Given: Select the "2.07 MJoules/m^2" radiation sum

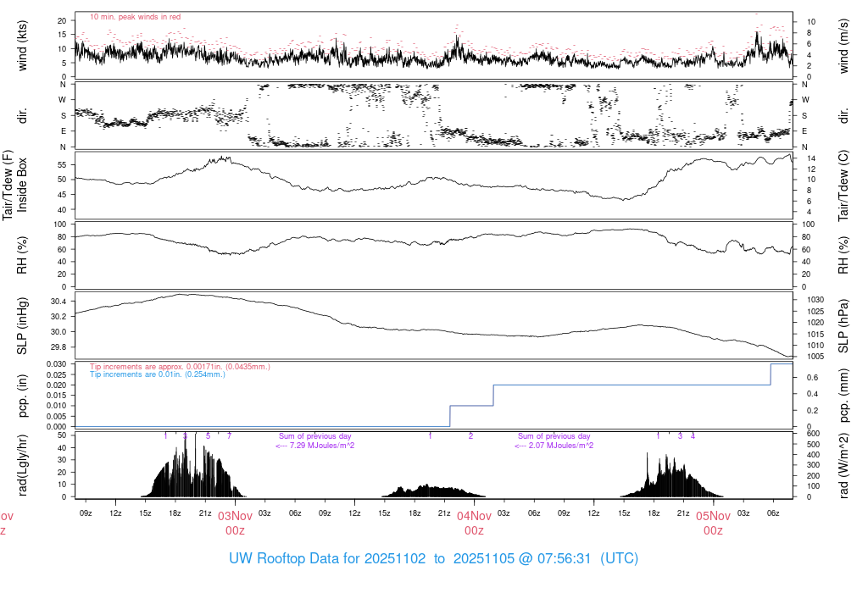Looking at the screenshot, I should (554, 446).
